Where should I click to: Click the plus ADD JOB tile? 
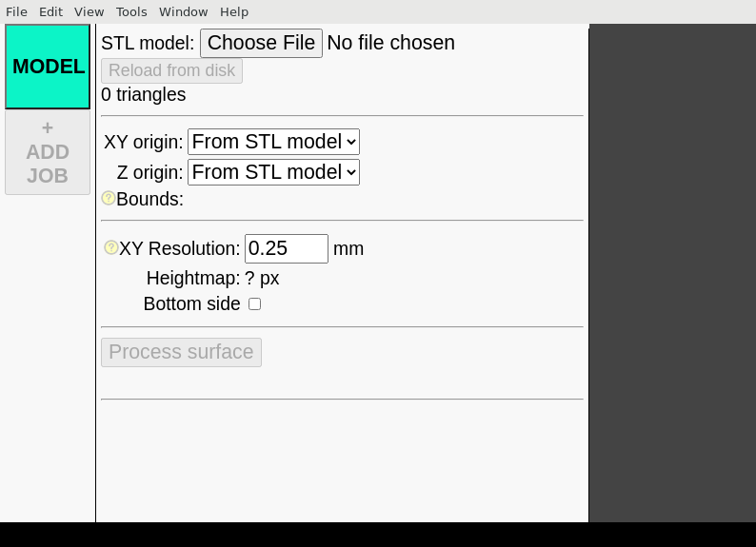[48, 152]
